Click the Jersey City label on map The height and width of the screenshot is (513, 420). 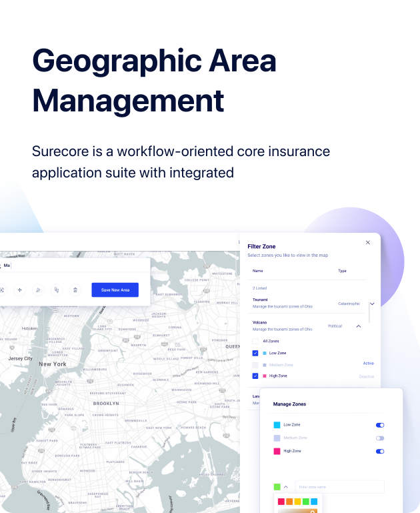pos(20,359)
